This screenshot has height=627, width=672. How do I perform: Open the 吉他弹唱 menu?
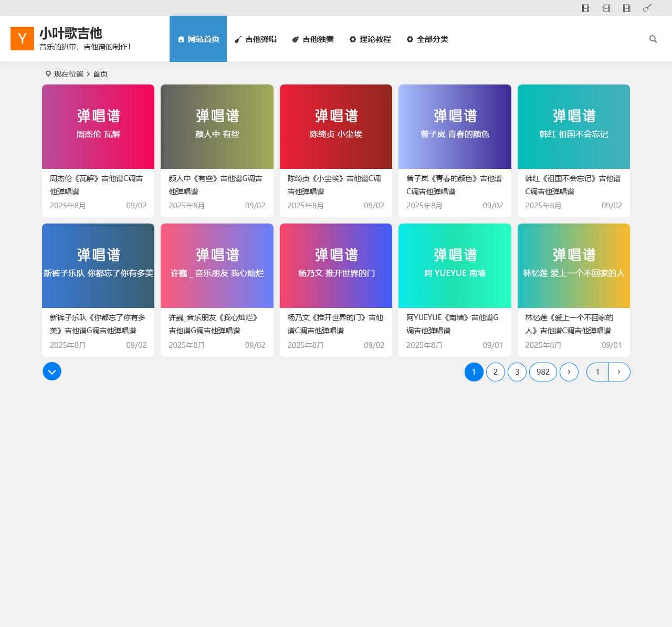click(x=256, y=39)
